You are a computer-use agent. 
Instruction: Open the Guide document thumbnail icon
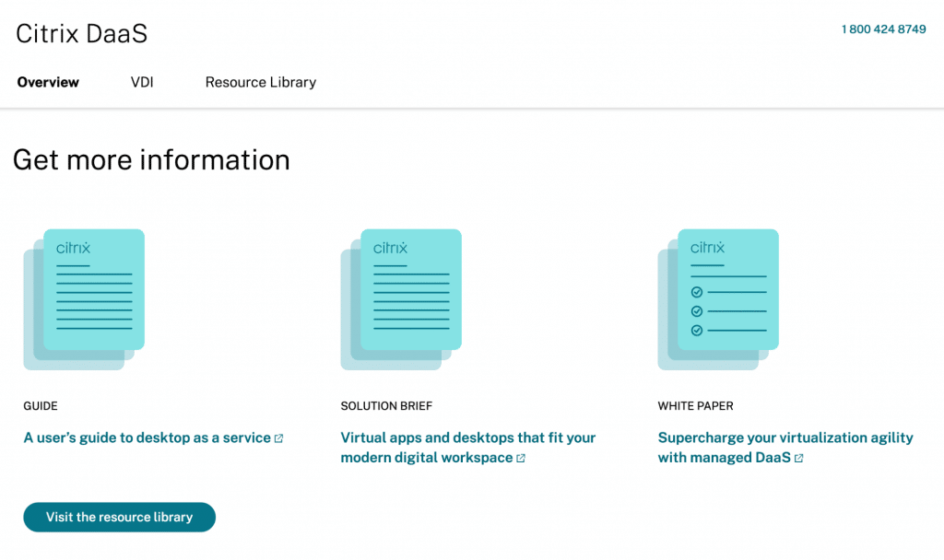click(84, 299)
